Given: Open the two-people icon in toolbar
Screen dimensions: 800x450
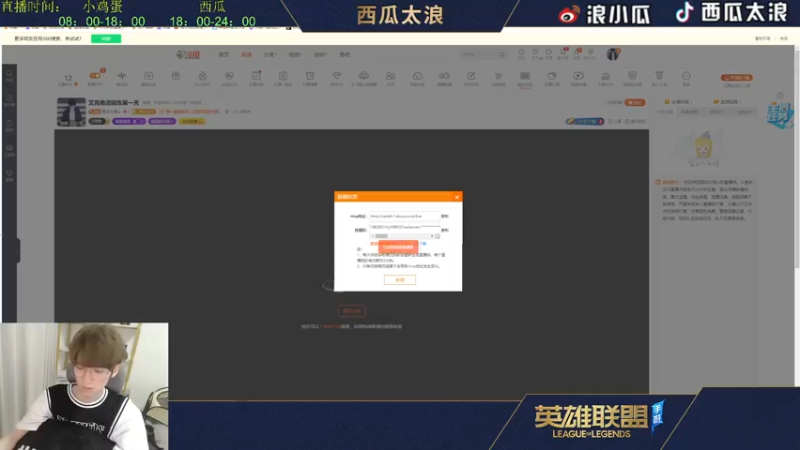Looking at the screenshot, I should pos(390,77).
